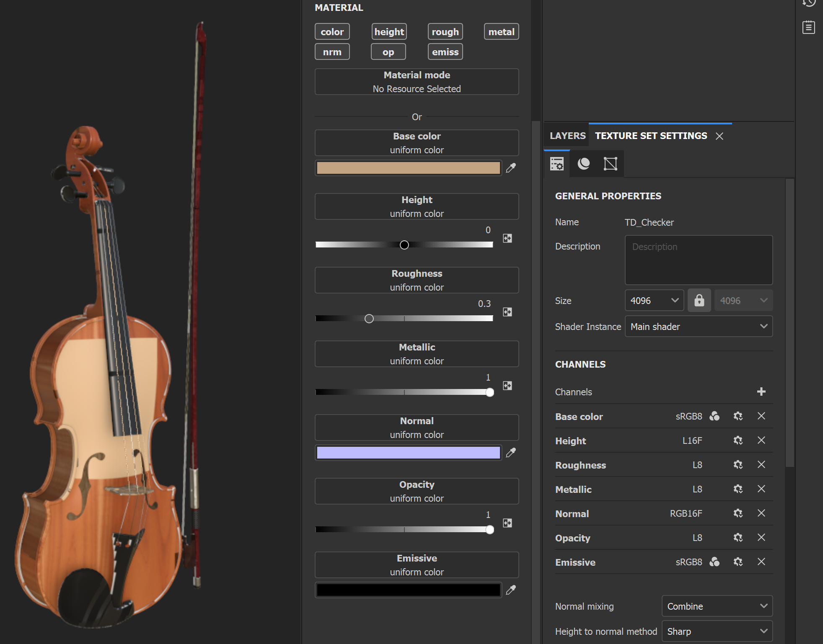Click the Height slider handle
The height and width of the screenshot is (644, 823).
point(404,245)
